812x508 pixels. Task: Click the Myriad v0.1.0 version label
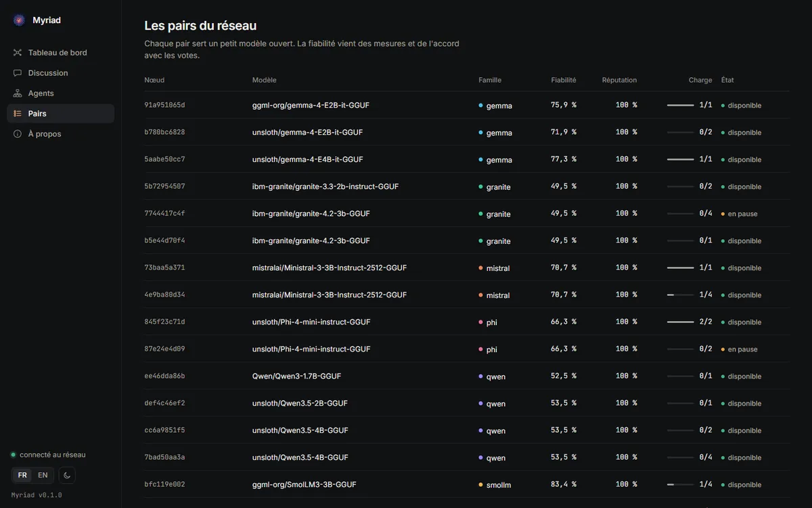click(37, 495)
